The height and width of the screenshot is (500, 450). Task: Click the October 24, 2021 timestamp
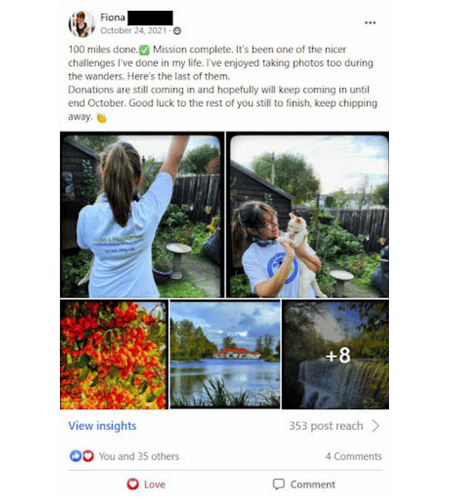tap(133, 31)
